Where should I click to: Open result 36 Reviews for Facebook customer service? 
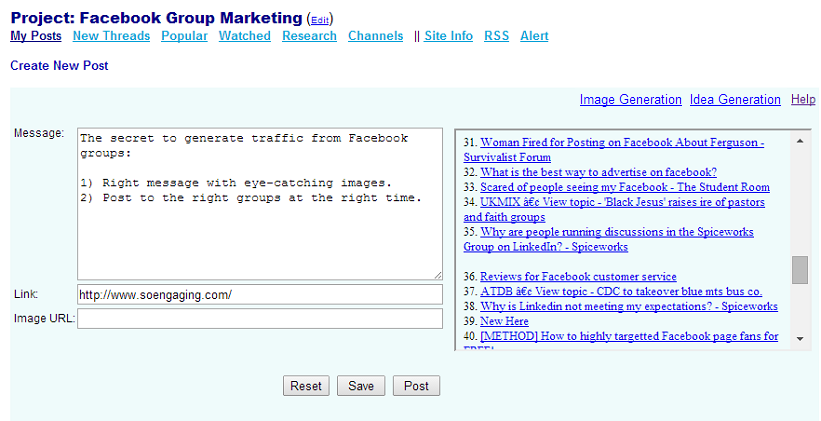click(578, 276)
